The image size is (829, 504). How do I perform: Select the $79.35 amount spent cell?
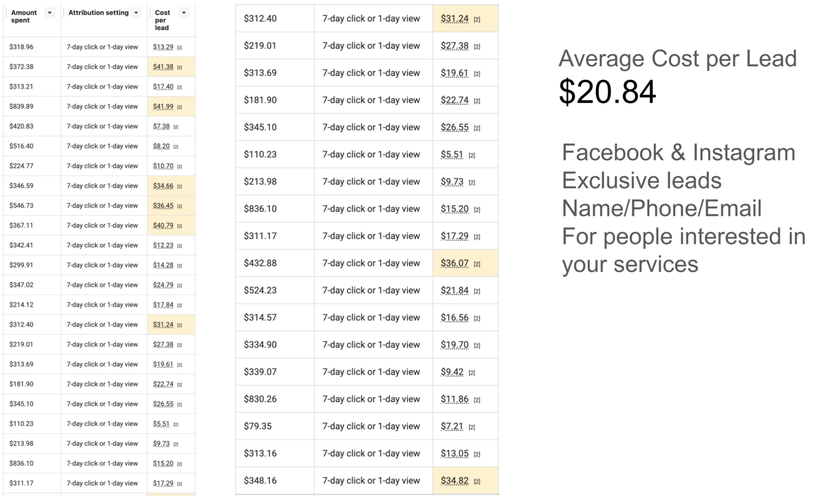point(275,426)
